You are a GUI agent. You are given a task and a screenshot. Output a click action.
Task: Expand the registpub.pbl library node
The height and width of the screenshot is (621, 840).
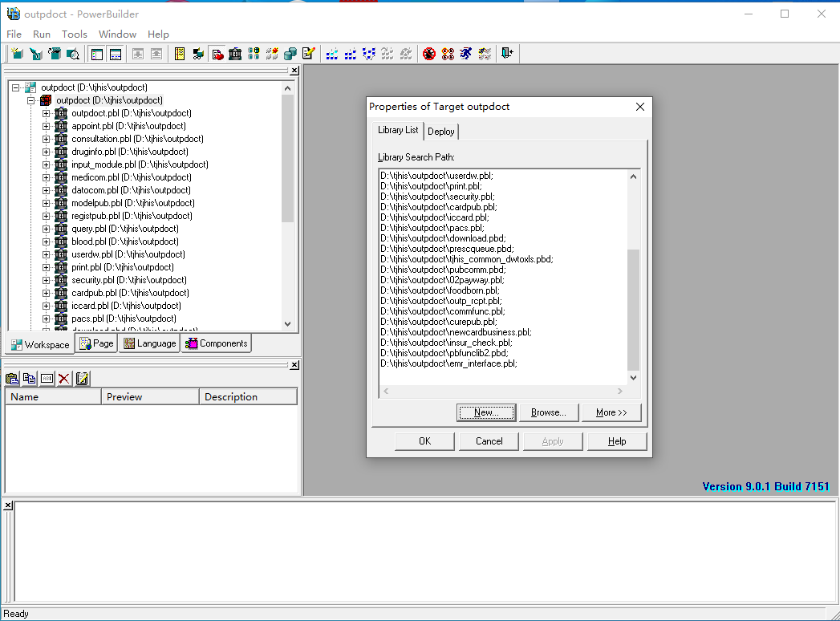46,216
